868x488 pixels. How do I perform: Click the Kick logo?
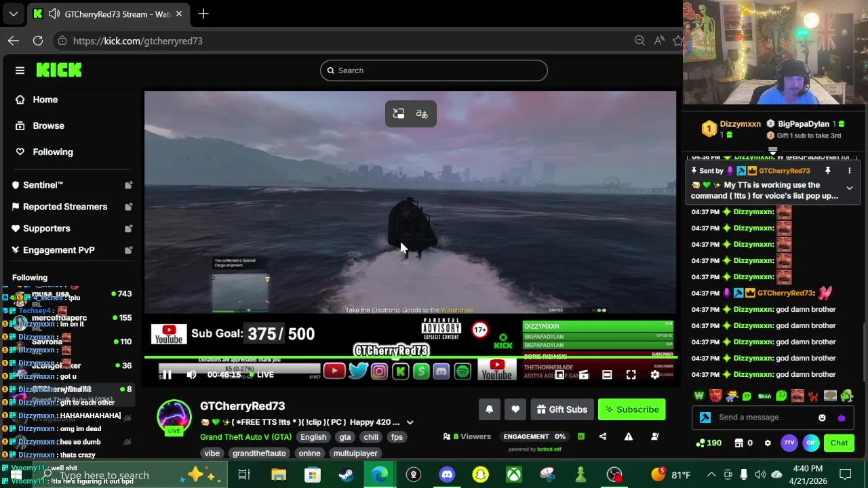pyautogui.click(x=59, y=70)
